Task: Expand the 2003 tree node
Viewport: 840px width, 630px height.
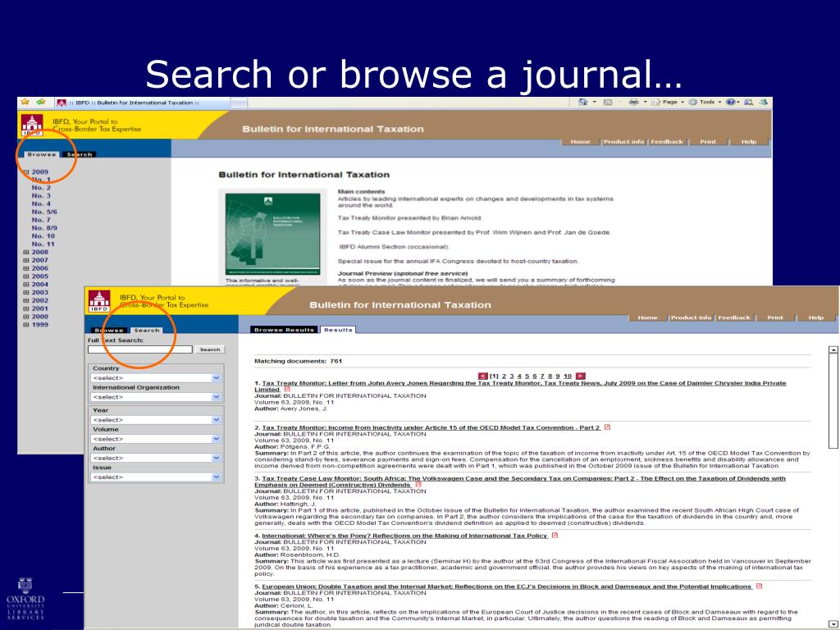Action: (x=25, y=293)
